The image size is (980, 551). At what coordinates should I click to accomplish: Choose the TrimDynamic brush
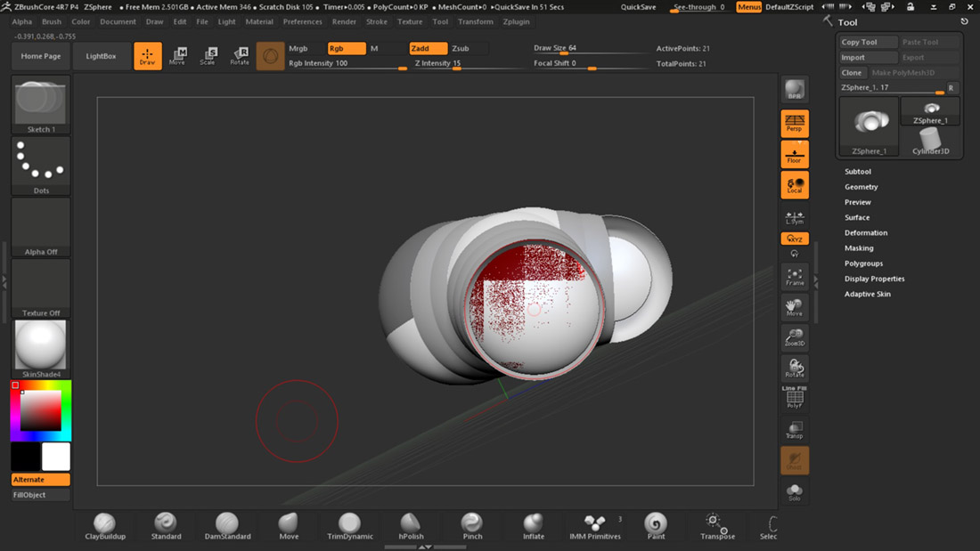pos(349,525)
